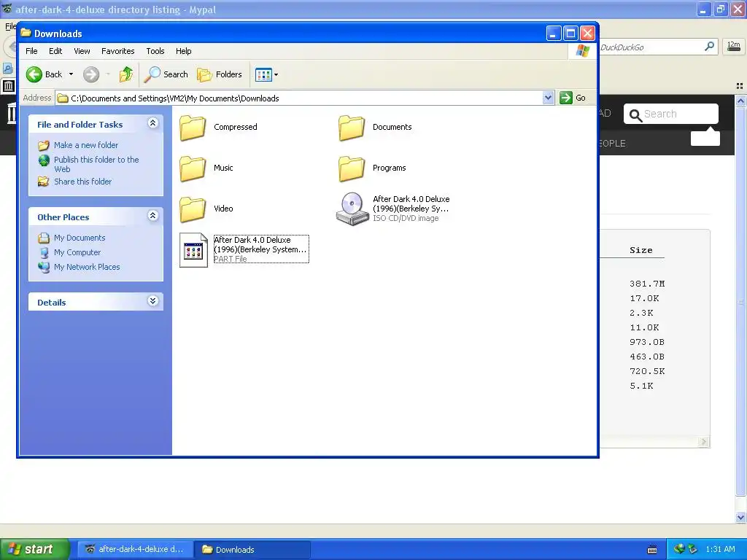Click the 1:31 AM system clock

coord(720,549)
